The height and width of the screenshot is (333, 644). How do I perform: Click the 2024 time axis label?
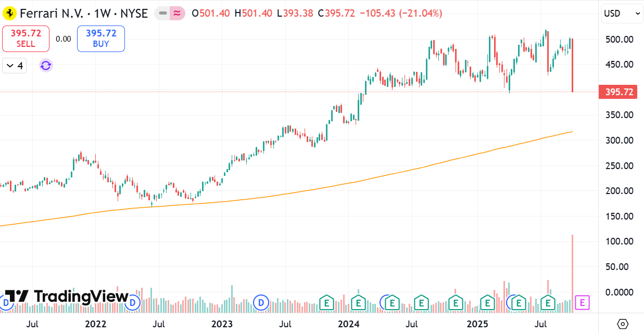point(348,324)
